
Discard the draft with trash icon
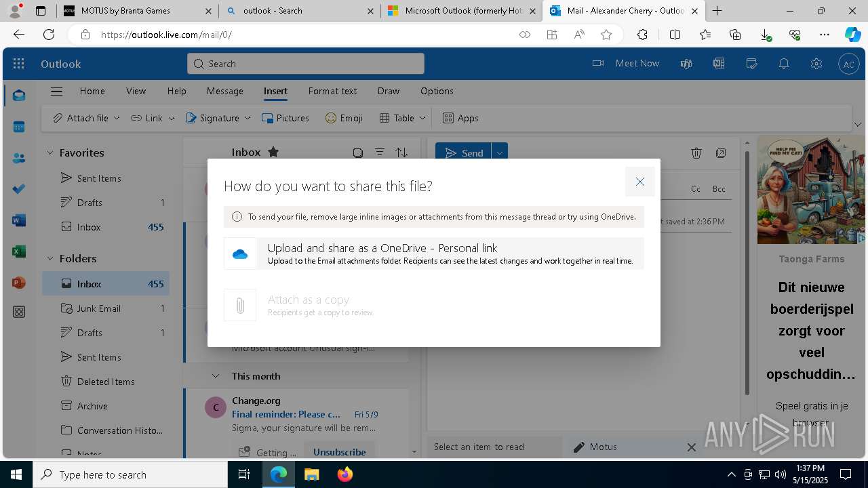[696, 153]
